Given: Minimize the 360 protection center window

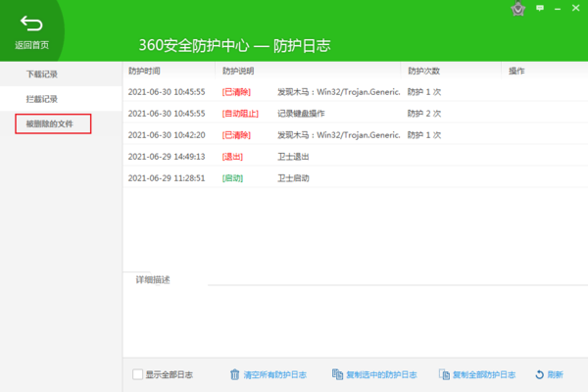Looking at the screenshot, I should coord(559,9).
